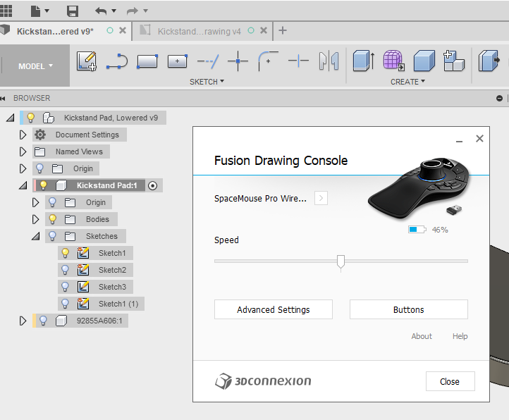Screen dimensions: 509x420
Task: Open the File menu document icon
Action: coord(36,11)
